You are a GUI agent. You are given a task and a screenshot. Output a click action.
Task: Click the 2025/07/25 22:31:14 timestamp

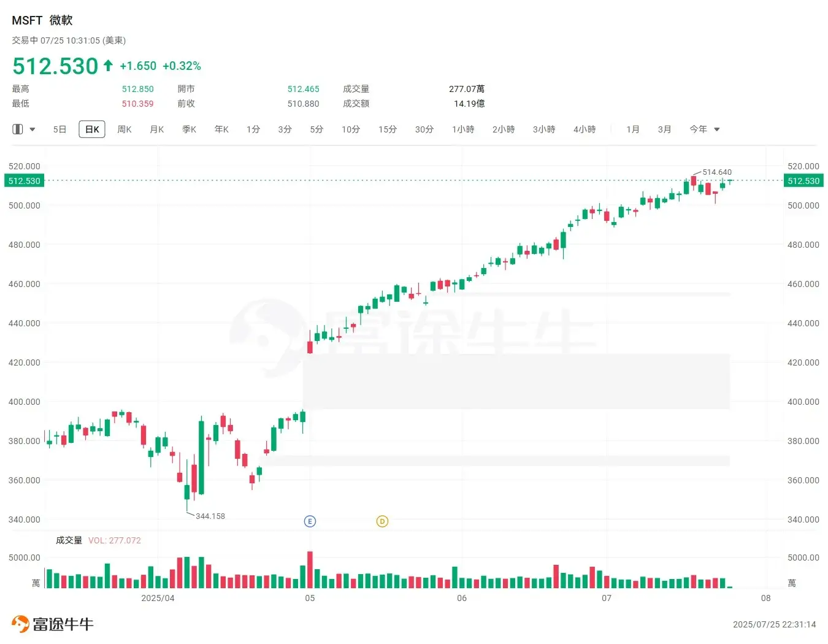[775, 624]
